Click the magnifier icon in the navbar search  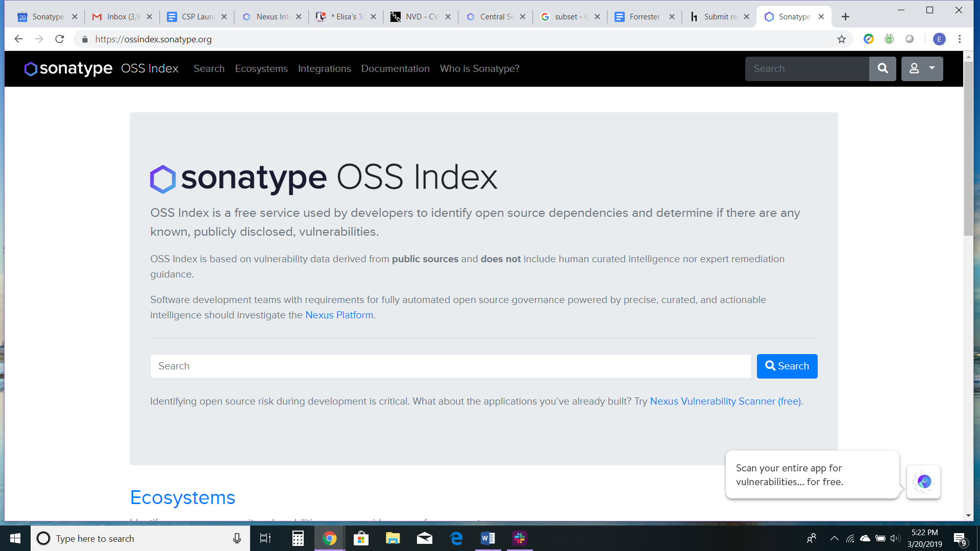pos(883,68)
